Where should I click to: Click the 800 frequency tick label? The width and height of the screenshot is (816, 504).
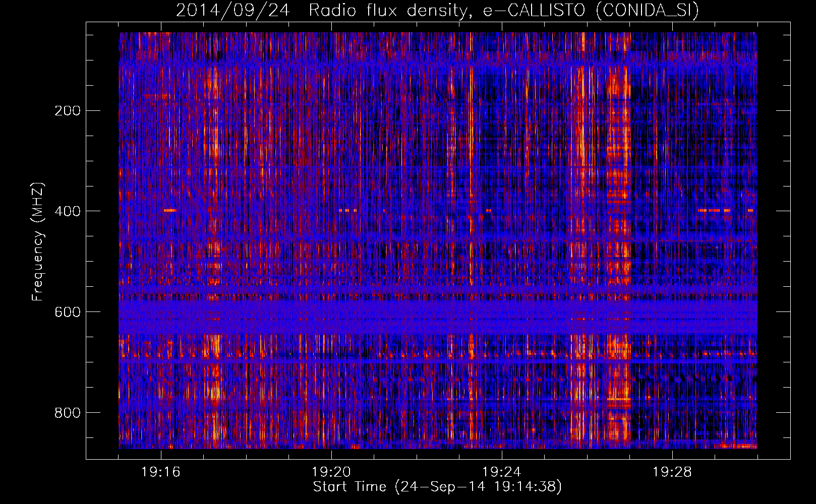pos(68,413)
